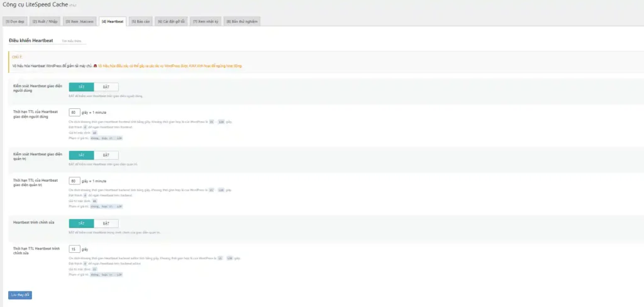Go to the [5] Báo cáo tab
The width and height of the screenshot is (644, 307).
point(140,21)
